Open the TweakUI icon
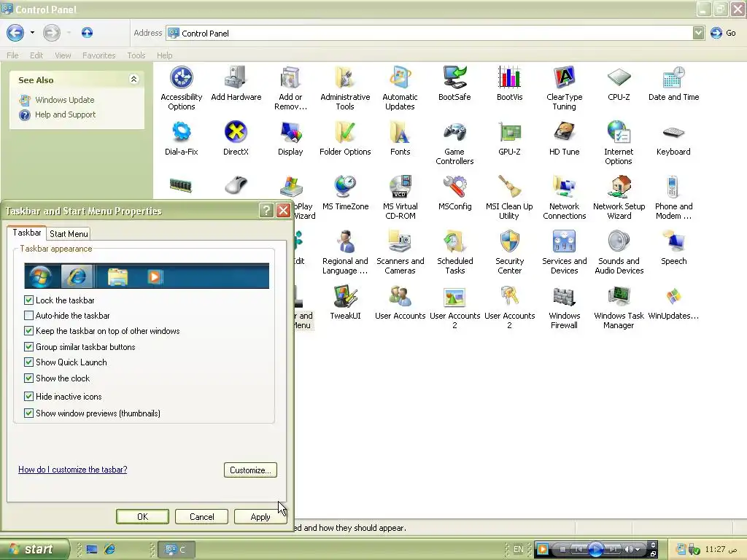This screenshot has height=560, width=747. pyautogui.click(x=345, y=303)
